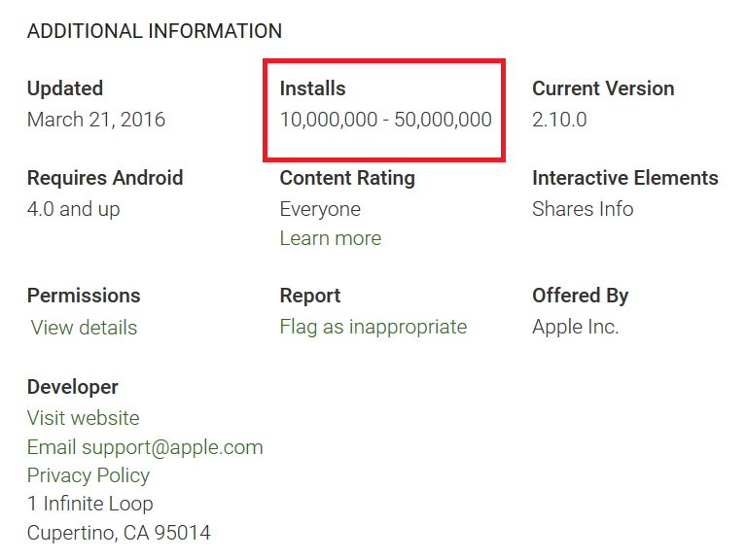Click the 4.0 and up text
Image resolution: width=747 pixels, height=560 pixels.
point(74,209)
